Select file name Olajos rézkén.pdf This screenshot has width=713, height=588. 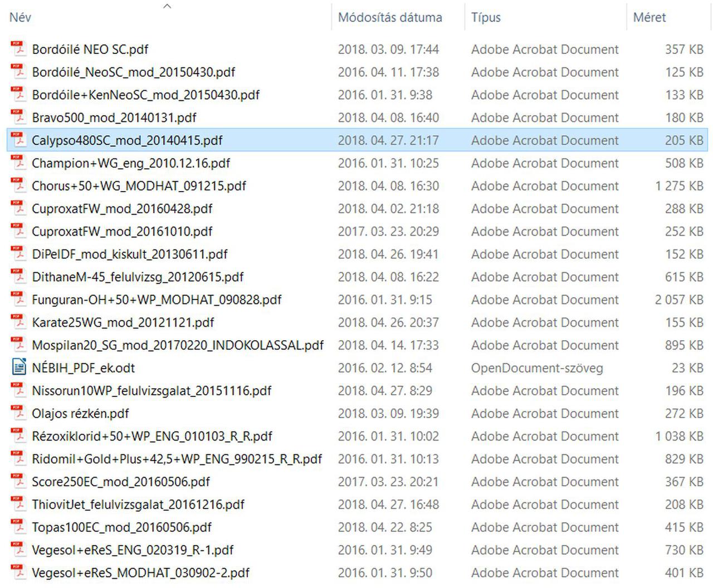[80, 414]
